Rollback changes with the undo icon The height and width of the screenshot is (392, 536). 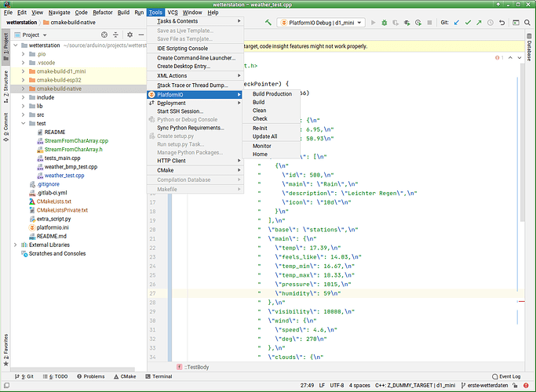pos(501,23)
